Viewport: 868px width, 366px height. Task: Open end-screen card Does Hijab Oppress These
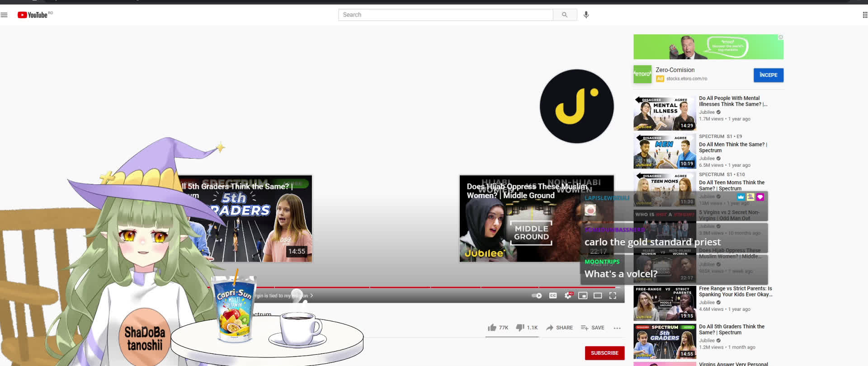pyautogui.click(x=536, y=219)
